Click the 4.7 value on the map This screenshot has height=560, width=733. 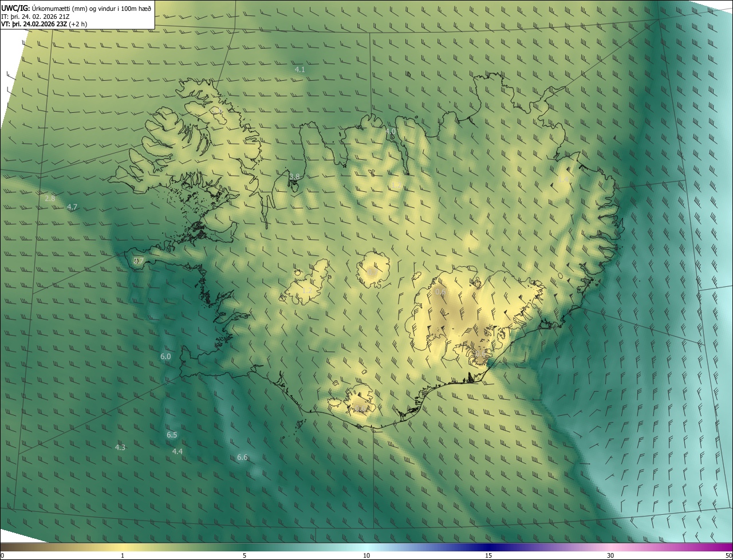[72, 207]
